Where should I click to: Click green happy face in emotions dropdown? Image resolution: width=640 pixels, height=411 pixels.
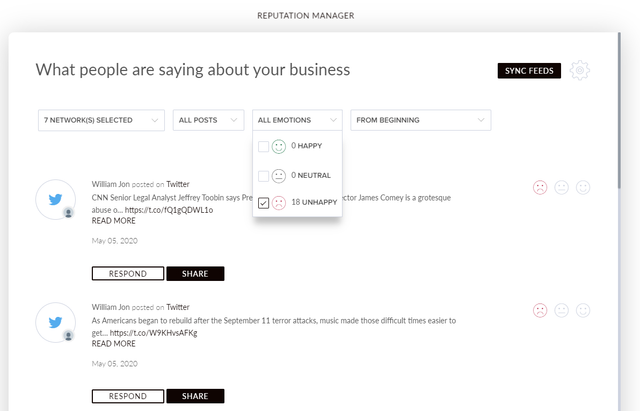[279, 146]
